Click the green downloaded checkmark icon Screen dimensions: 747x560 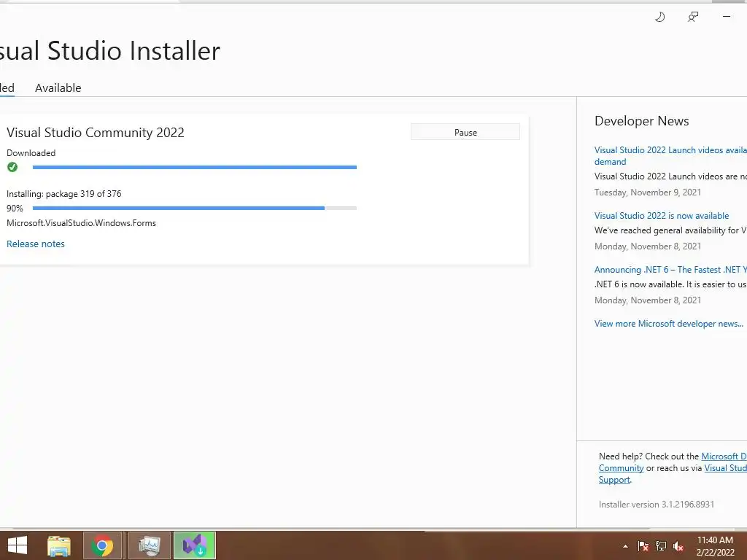12,167
